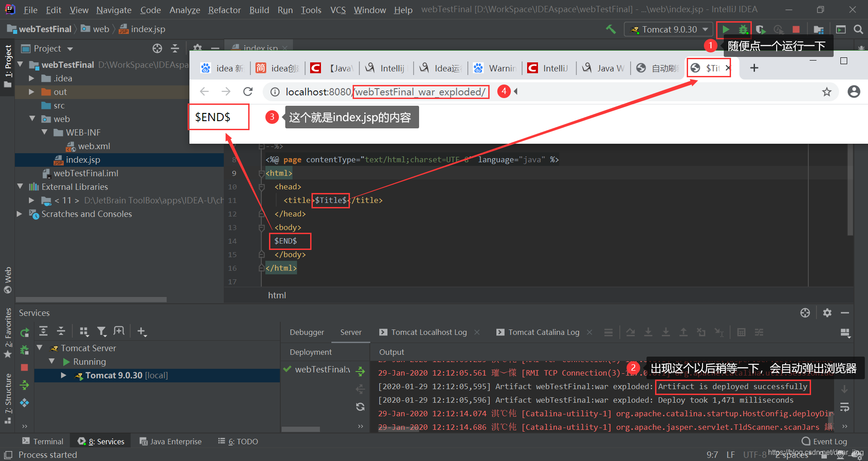Screen dimensions: 868x461
Task: Click Rerun icon in Services panel
Action: tap(25, 333)
